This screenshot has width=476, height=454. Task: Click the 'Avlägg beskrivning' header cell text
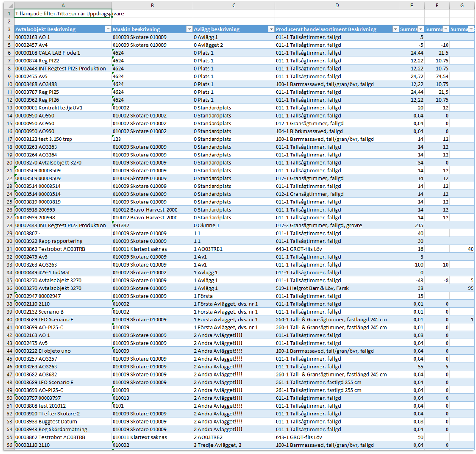tap(217, 29)
